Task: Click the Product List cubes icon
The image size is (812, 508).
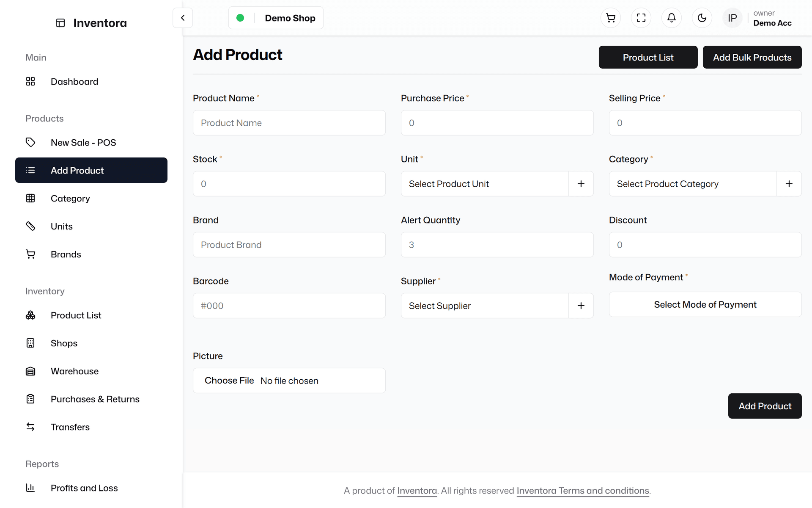Action: pos(30,315)
